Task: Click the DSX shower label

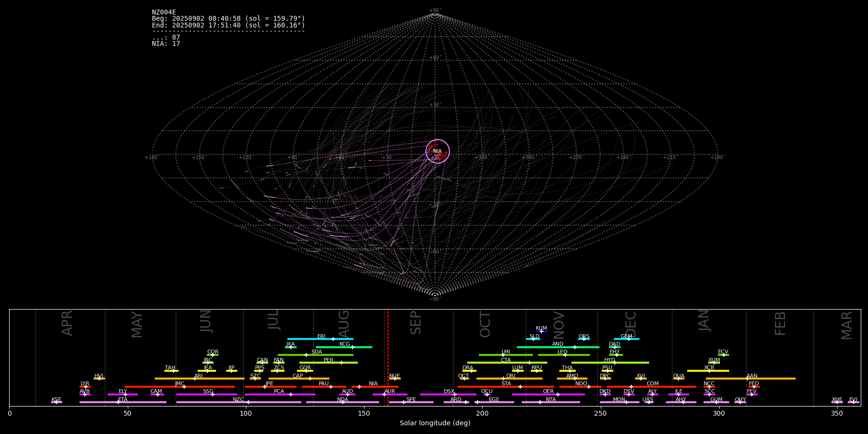Action: [449, 392]
